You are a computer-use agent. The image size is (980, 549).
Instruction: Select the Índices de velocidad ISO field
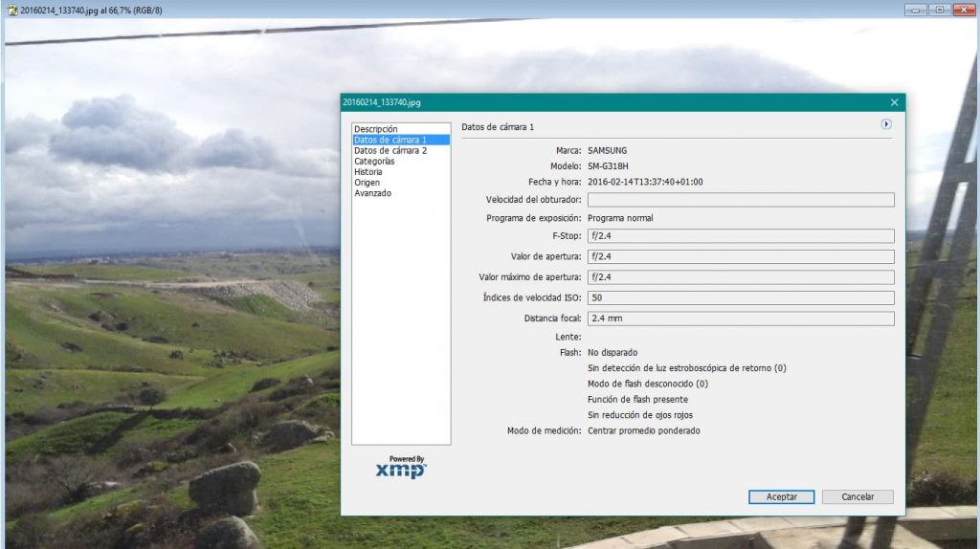coord(740,297)
